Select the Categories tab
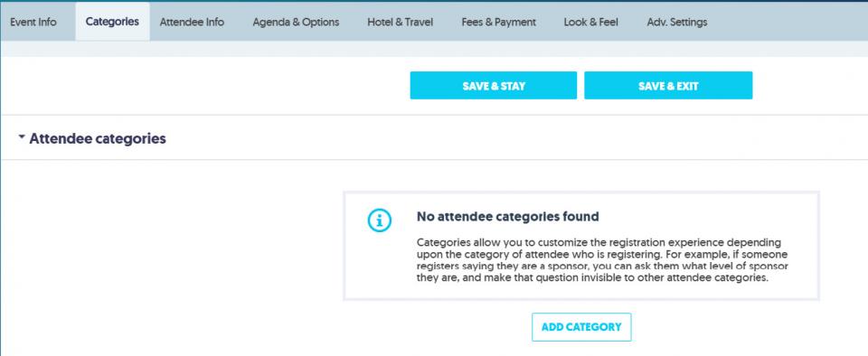The height and width of the screenshot is (356, 868). pos(112,22)
